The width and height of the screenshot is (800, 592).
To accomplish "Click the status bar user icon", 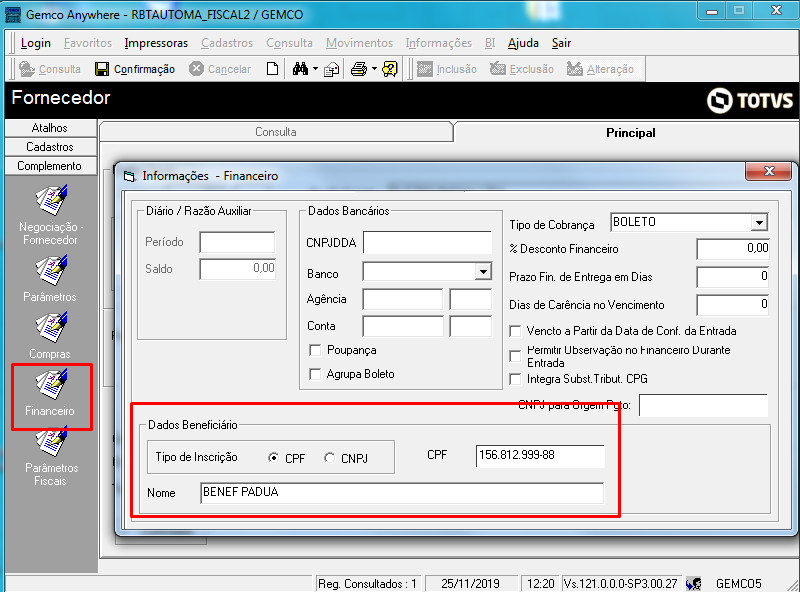I will [x=694, y=583].
